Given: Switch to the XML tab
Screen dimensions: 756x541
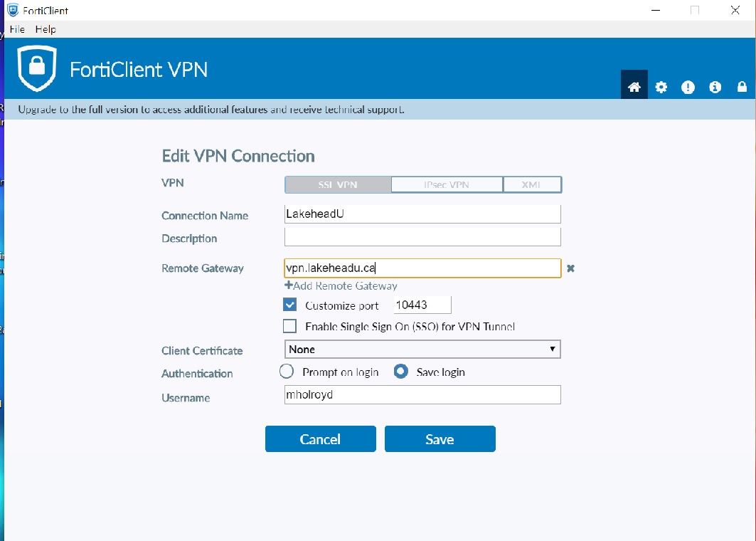Looking at the screenshot, I should [532, 185].
